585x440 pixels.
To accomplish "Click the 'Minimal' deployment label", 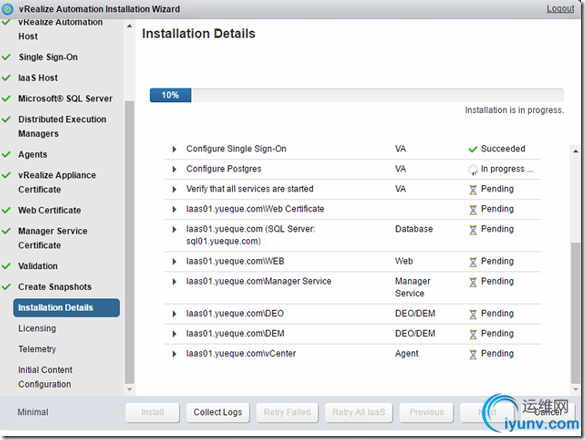I will pyautogui.click(x=33, y=412).
